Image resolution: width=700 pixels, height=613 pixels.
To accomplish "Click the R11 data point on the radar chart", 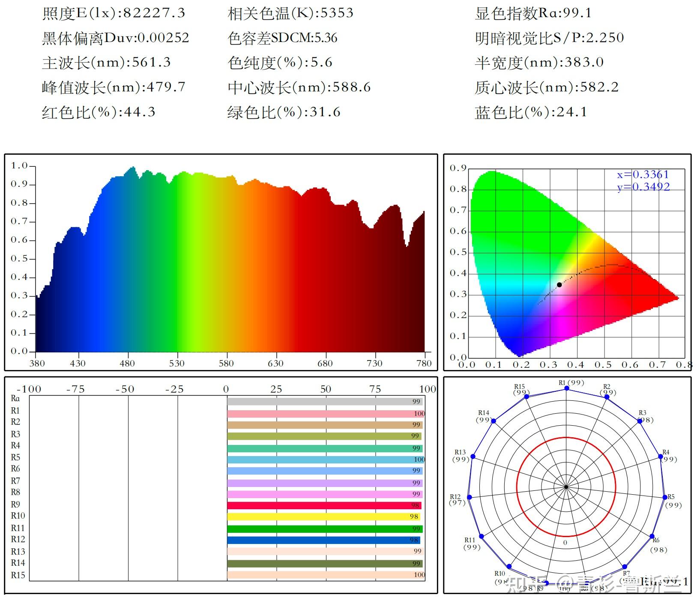I will click(x=482, y=536).
